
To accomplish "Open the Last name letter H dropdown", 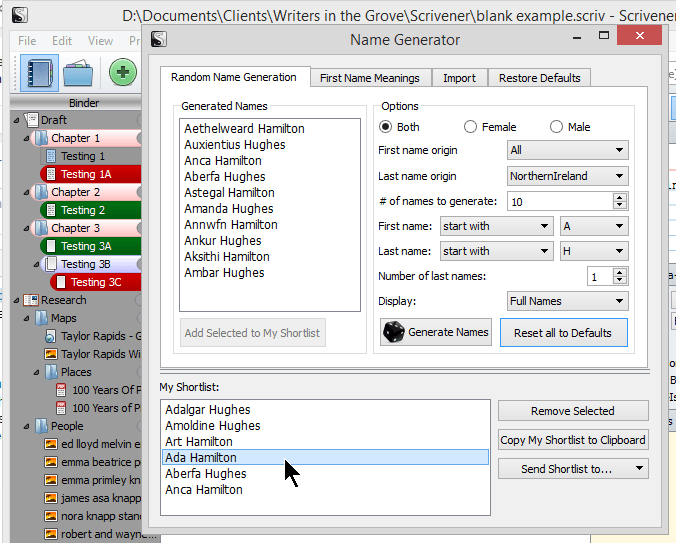I will pos(594,251).
